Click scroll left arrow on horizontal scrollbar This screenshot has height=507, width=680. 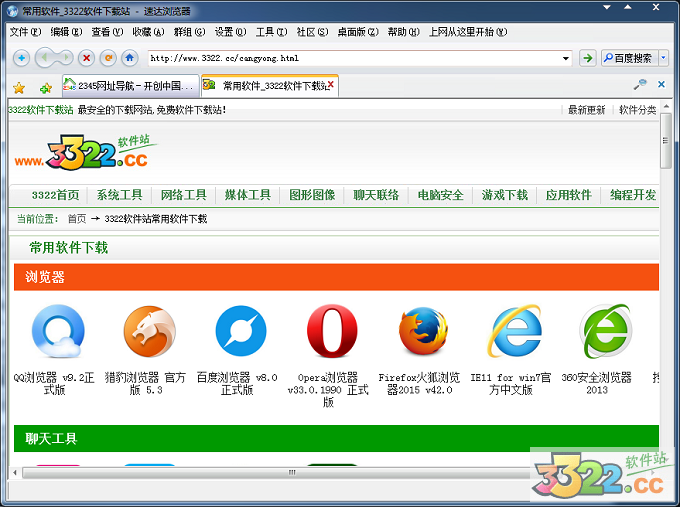click(x=15, y=472)
